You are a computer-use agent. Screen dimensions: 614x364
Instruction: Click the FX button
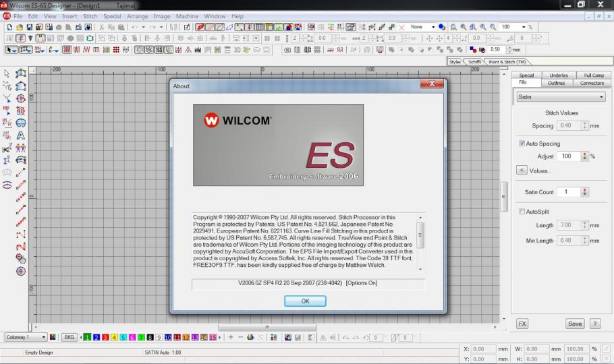pyautogui.click(x=522, y=324)
